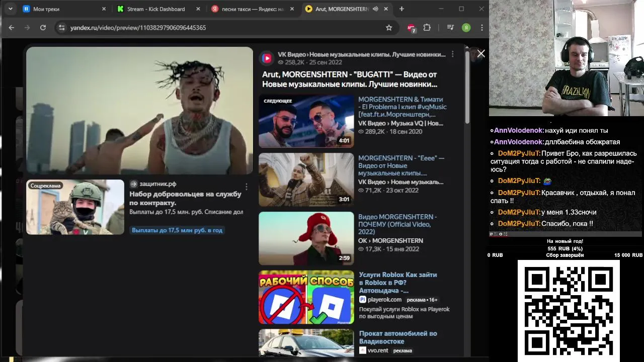Image resolution: width=644 pixels, height=362 pixels.
Task: Close the Arut MORGENSHTERN tab
Action: [386, 9]
